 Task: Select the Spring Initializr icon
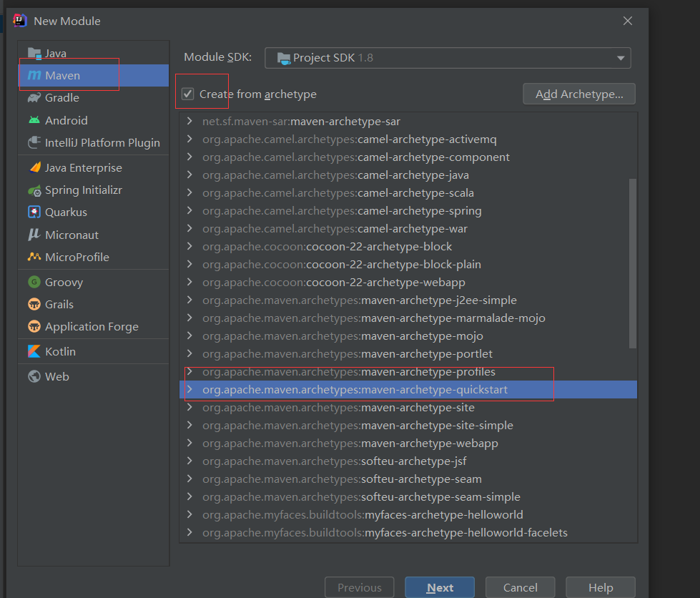[34, 190]
